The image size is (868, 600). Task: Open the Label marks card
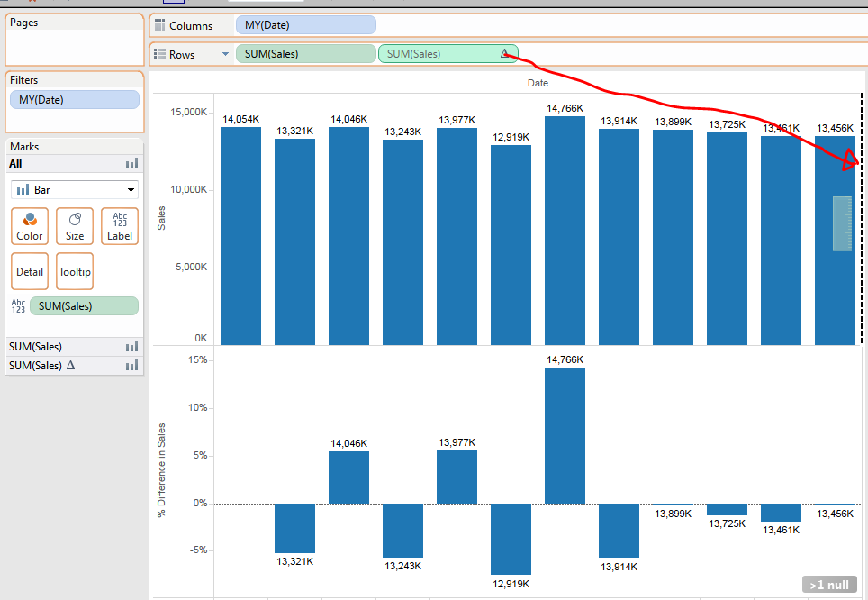pyautogui.click(x=120, y=226)
